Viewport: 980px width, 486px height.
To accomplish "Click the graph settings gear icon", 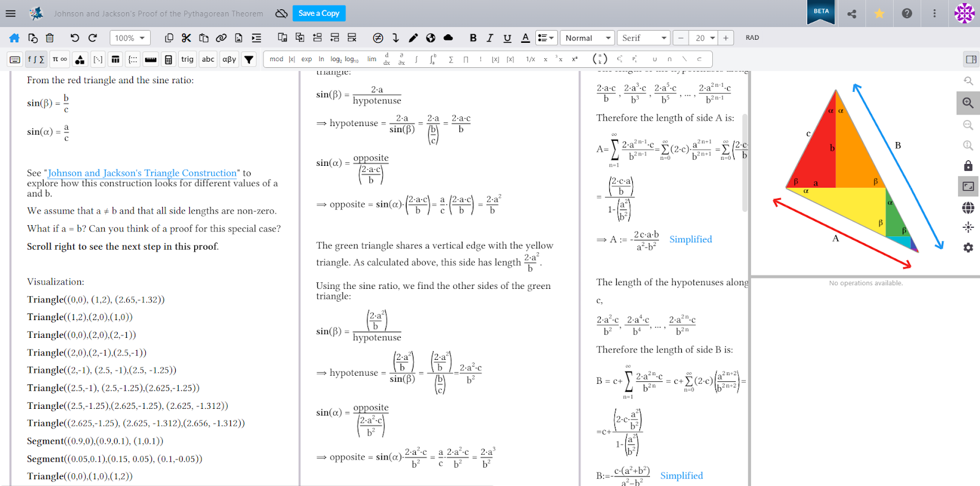I will (968, 248).
